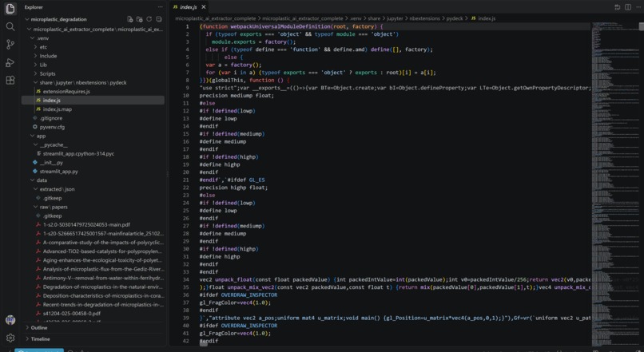Viewport: 644px width, 352px height.
Task: Collapse the app folder
Action: pyautogui.click(x=32, y=136)
